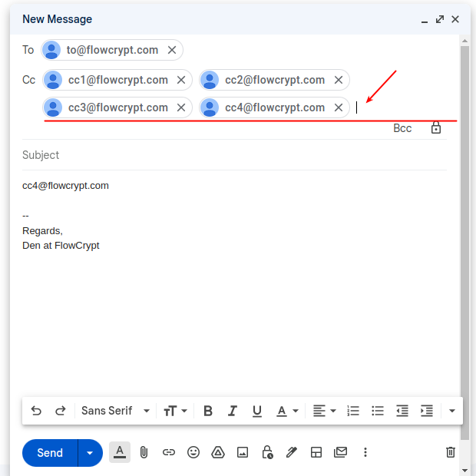Send the message
476x476 pixels.
(50, 453)
